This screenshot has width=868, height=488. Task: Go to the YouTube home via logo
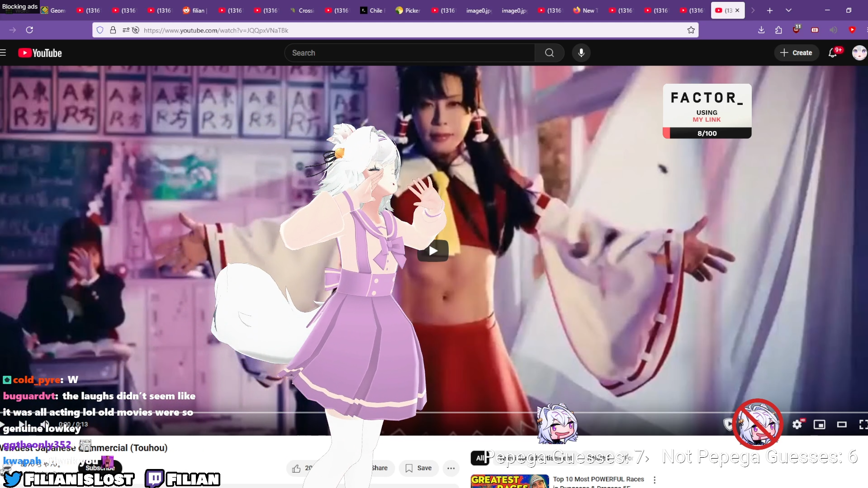point(40,53)
